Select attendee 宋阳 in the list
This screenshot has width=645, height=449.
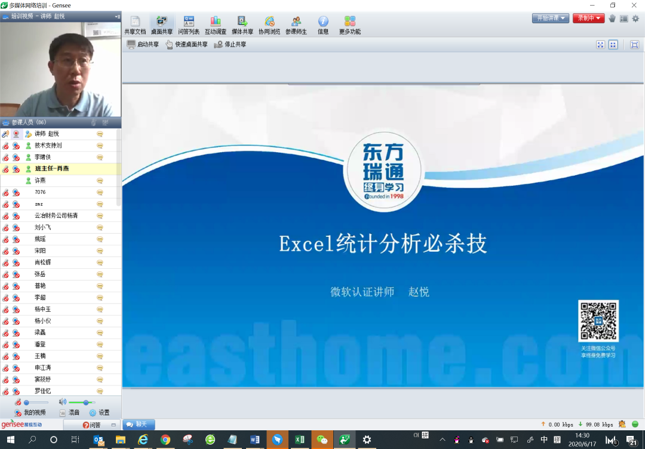tap(59, 250)
